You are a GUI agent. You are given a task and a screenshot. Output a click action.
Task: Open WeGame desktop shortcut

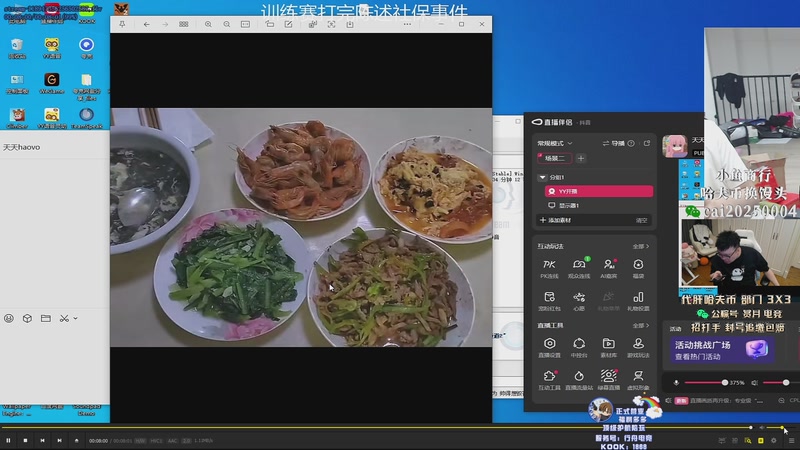tap(52, 83)
